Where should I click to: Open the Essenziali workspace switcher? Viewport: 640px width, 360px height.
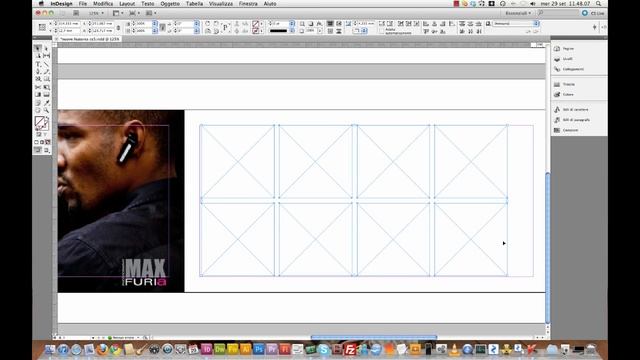tap(518, 13)
